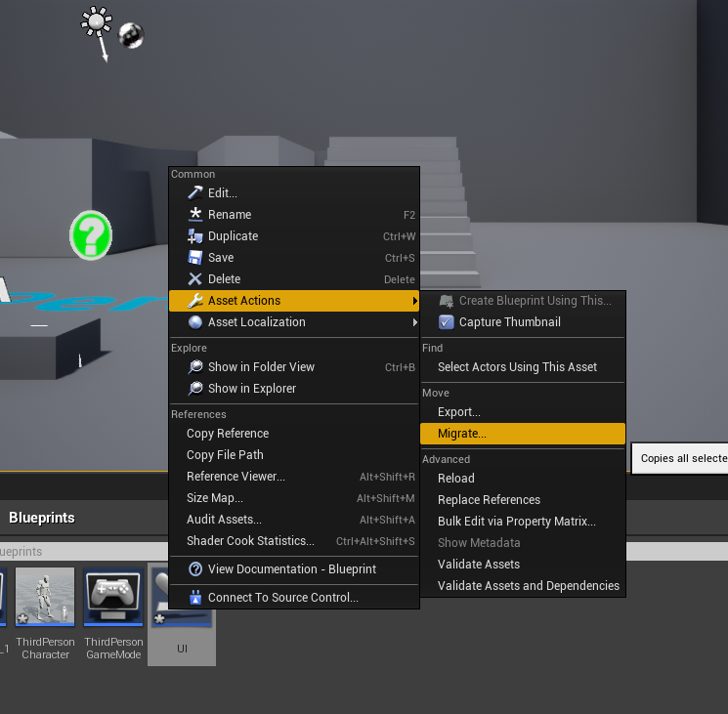Select ThirdPersonCharacter blueprint thumbnail
Viewport: 728px width, 714px height.
pos(45,597)
